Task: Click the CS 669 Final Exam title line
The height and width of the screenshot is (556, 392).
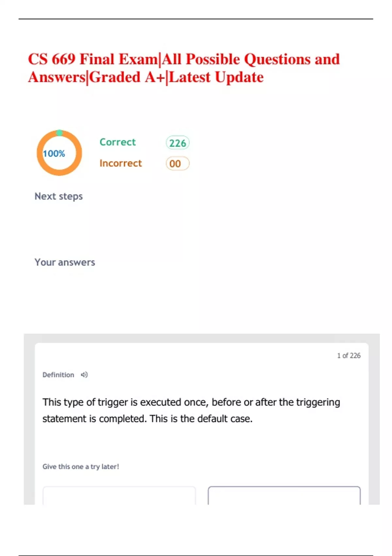Action: click(x=184, y=60)
